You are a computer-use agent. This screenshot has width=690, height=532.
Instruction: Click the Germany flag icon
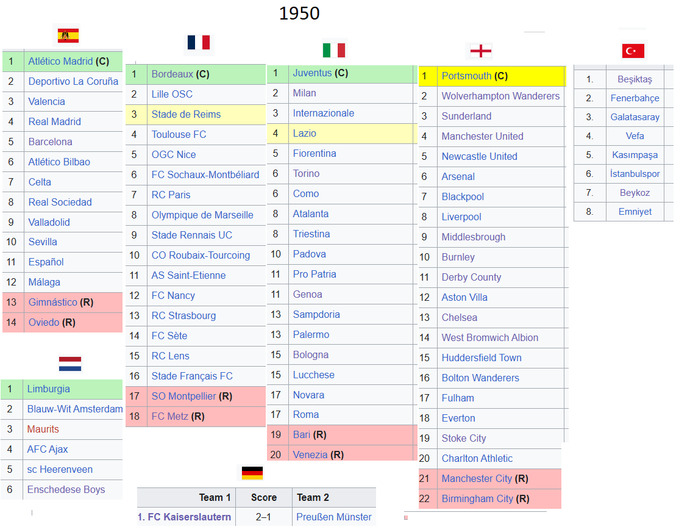point(253,473)
